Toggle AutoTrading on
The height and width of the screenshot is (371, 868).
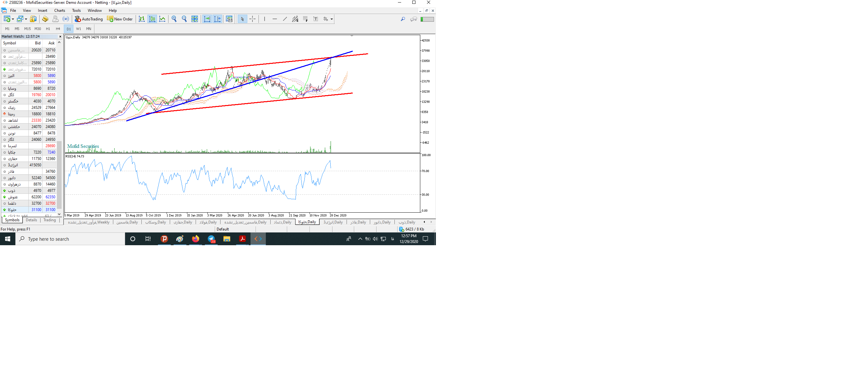point(89,19)
